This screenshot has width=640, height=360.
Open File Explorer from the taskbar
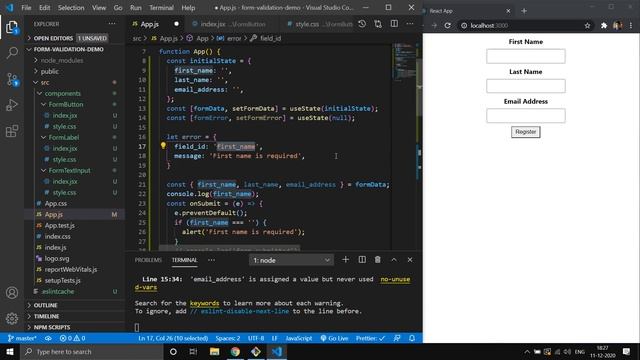[x=215, y=351]
